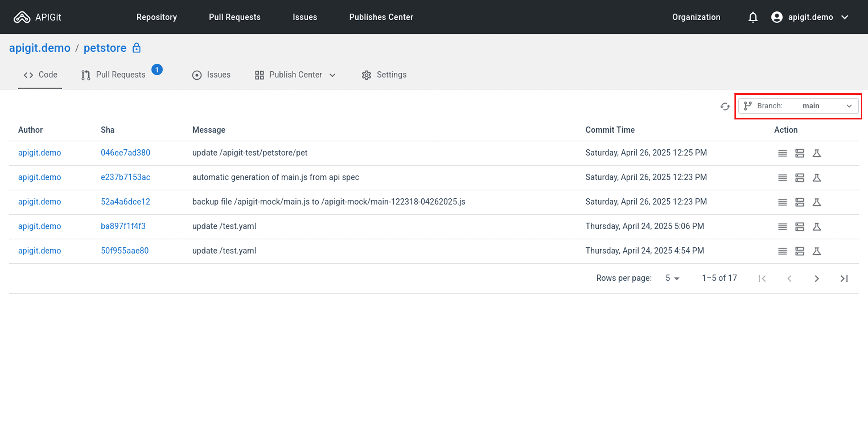Open commit details icon for 52a4a6dce12
The image size is (868, 421).
click(x=782, y=202)
